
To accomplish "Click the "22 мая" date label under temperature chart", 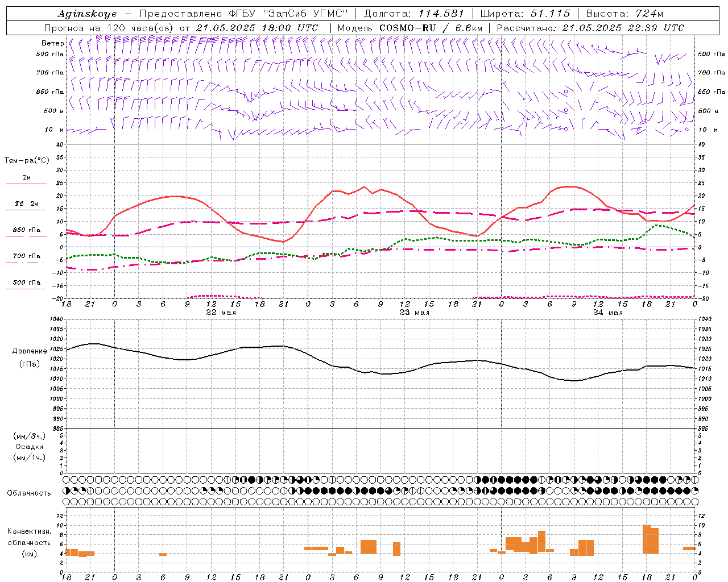I will pyautogui.click(x=221, y=313).
